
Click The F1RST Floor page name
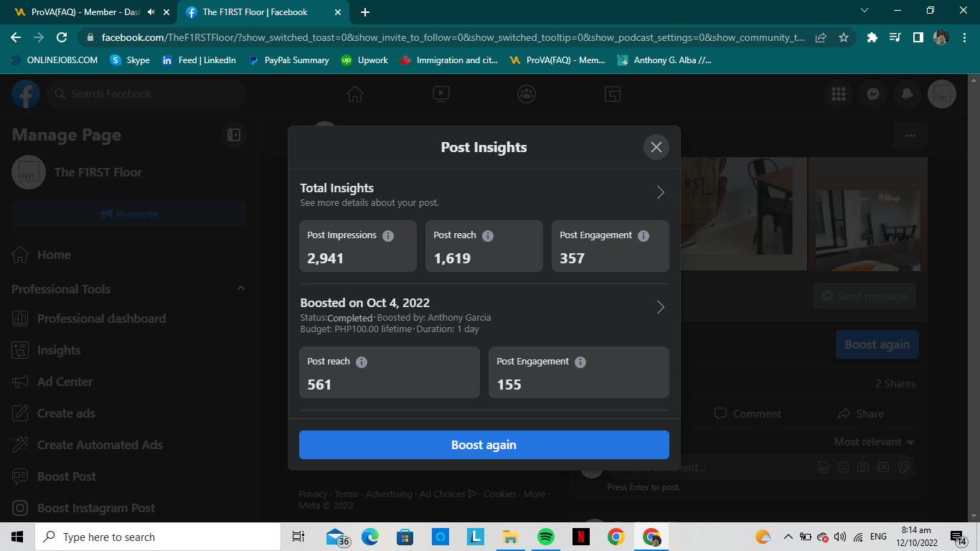[x=98, y=172]
